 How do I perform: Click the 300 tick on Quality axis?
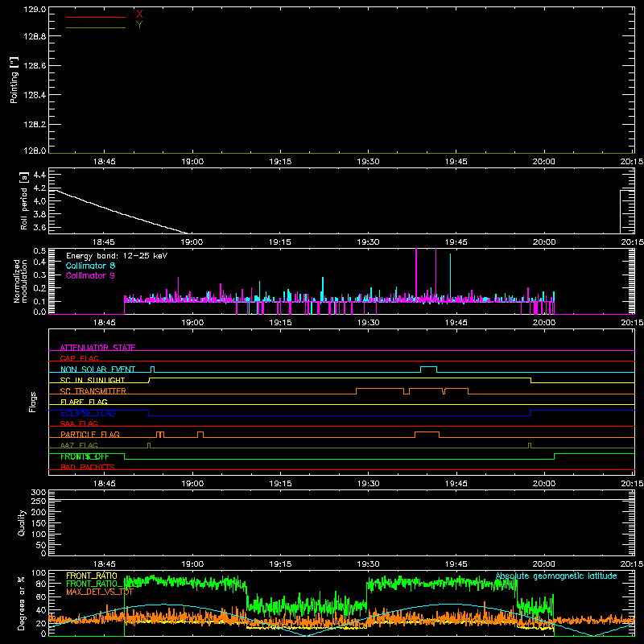coord(39,493)
